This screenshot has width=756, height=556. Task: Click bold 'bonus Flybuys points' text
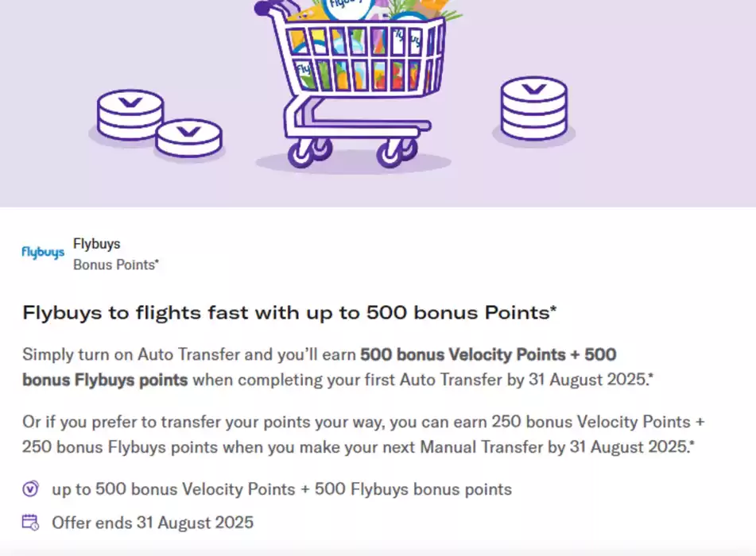(x=105, y=380)
